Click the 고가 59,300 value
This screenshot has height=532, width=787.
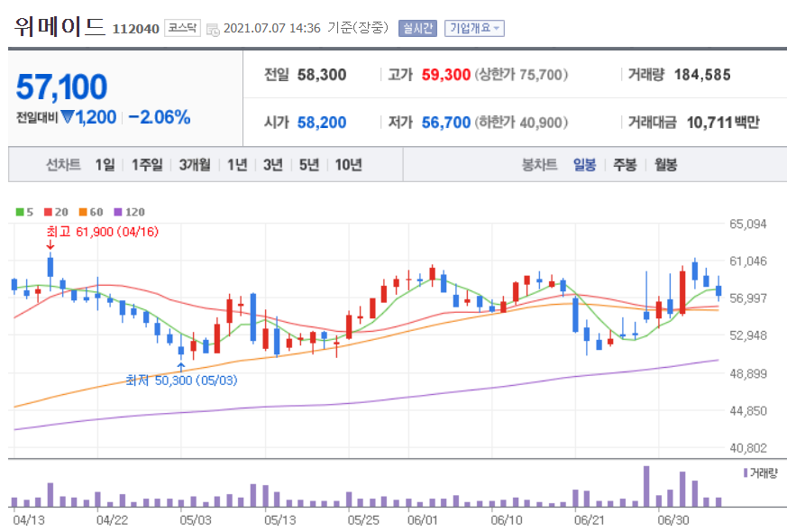pos(445,75)
